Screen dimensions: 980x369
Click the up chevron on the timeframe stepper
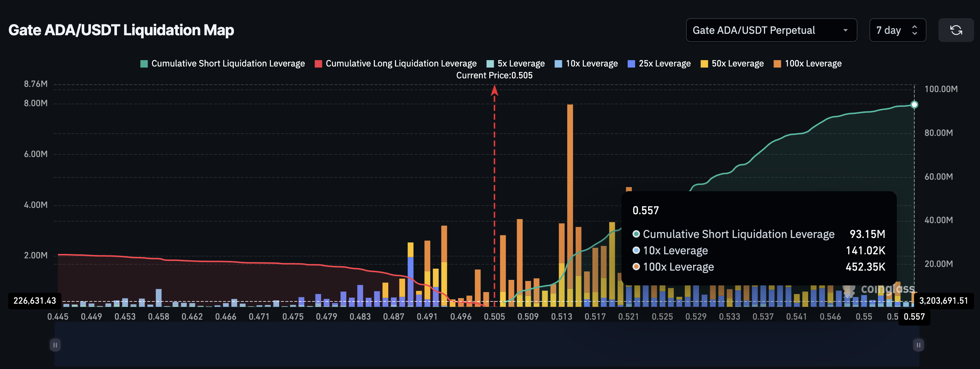915,27
